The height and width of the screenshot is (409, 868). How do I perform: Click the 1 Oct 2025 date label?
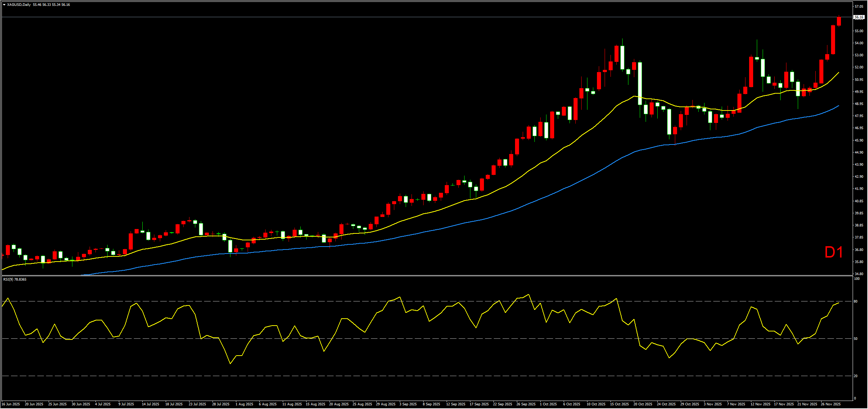(x=548, y=404)
